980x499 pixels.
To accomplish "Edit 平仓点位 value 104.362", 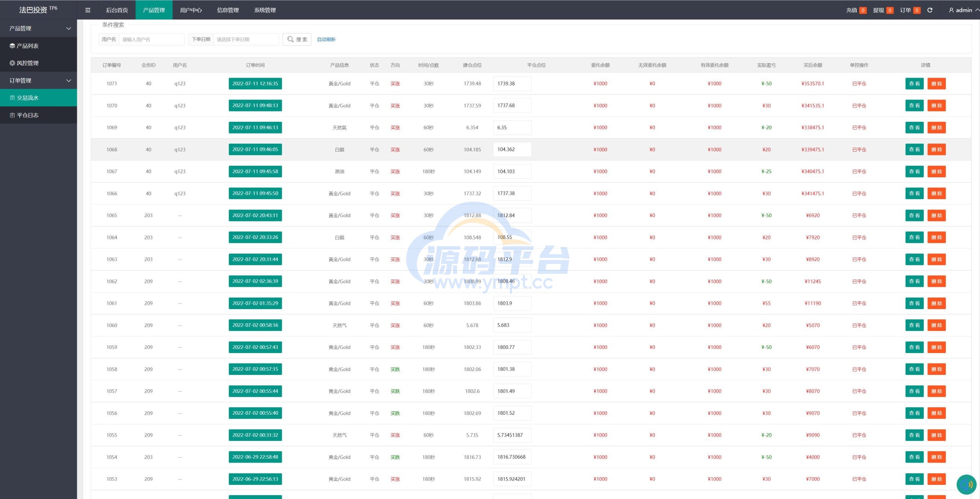I will pyautogui.click(x=512, y=149).
